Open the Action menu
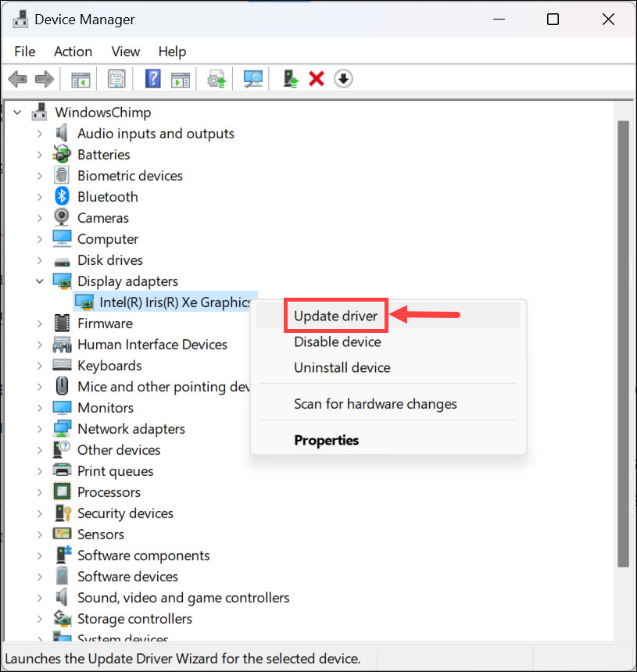Screen dimensions: 637x672 [x=73, y=52]
